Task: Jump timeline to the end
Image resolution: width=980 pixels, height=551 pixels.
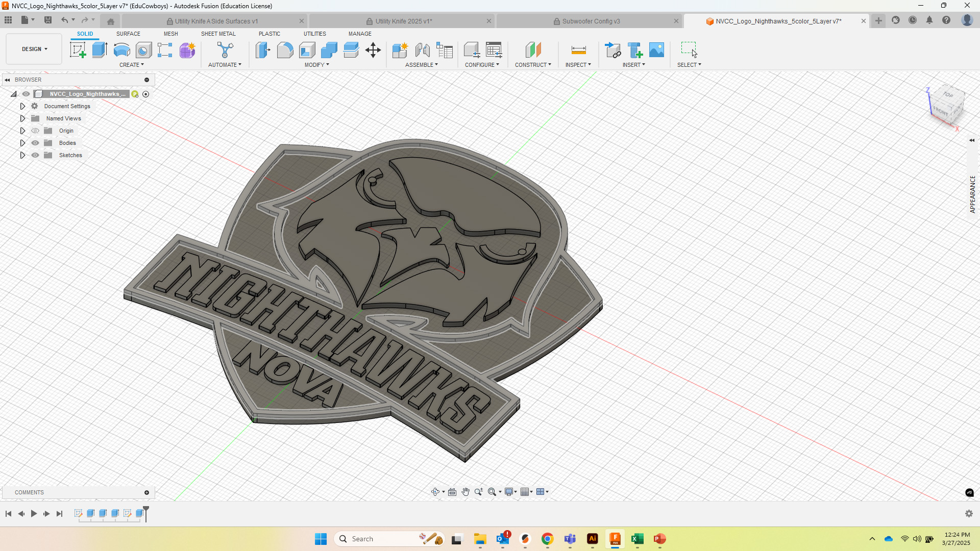Action: coord(59,514)
